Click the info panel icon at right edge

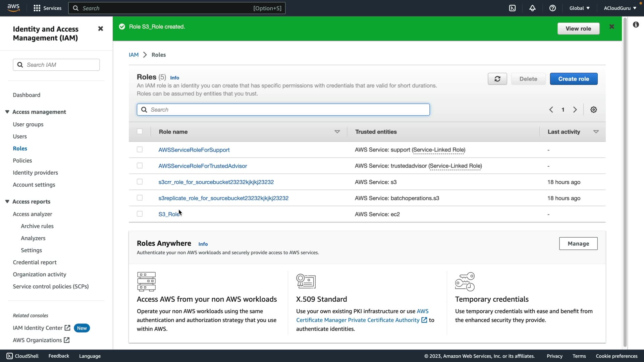(x=636, y=24)
